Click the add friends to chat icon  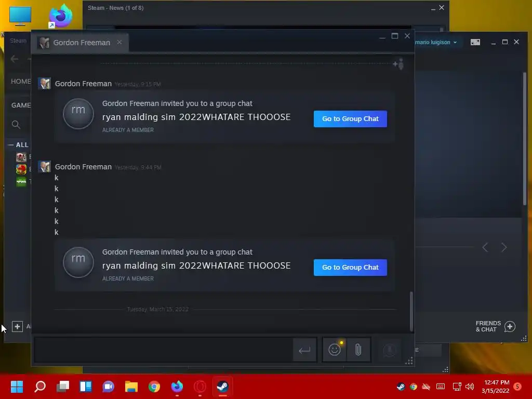pyautogui.click(x=398, y=64)
